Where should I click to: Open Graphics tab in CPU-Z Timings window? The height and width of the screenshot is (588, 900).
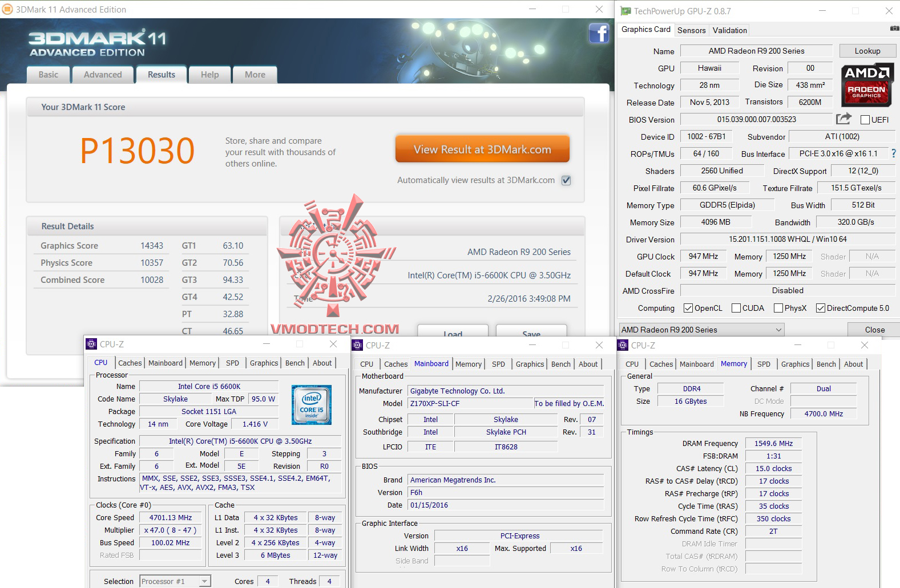click(796, 364)
